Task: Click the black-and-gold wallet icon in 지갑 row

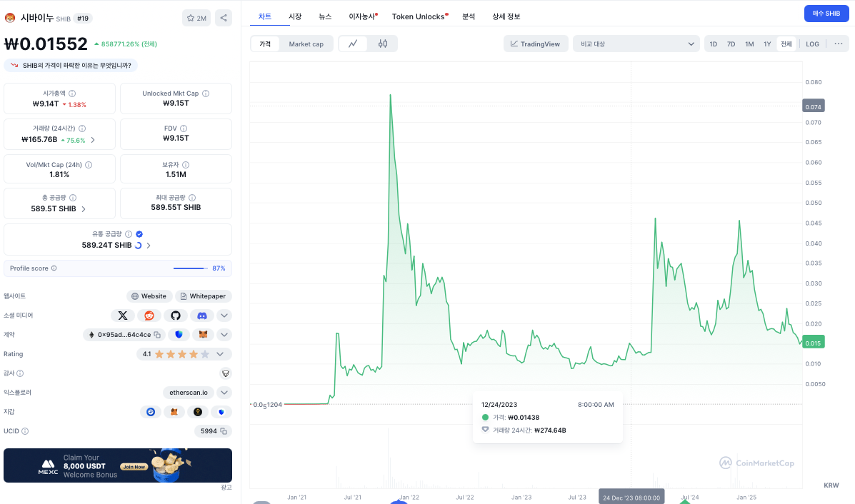Action: [x=198, y=412]
